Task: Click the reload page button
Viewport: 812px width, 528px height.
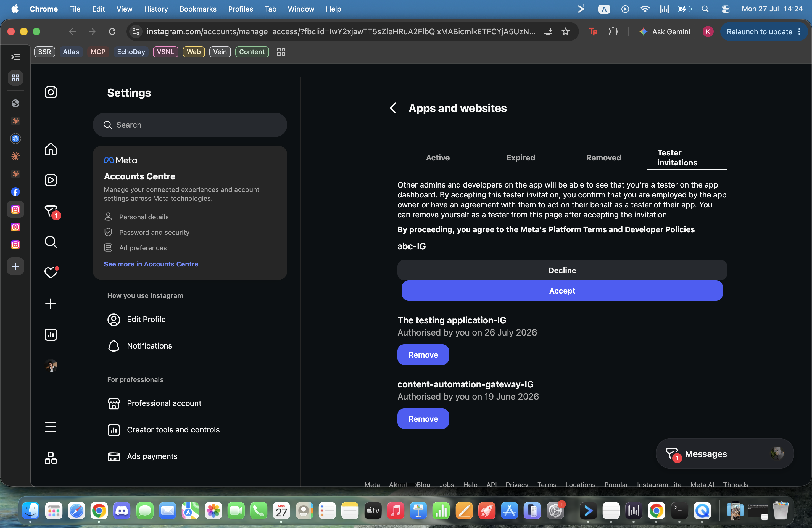Action: 112,31
